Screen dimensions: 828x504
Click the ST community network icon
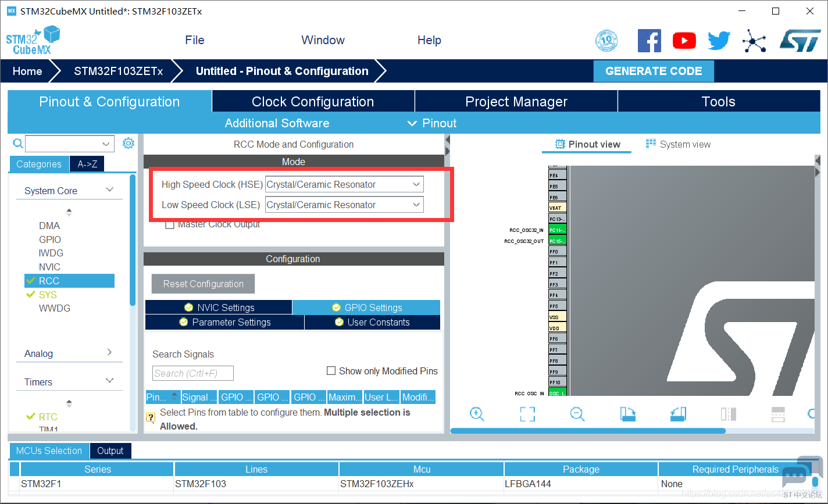(754, 41)
